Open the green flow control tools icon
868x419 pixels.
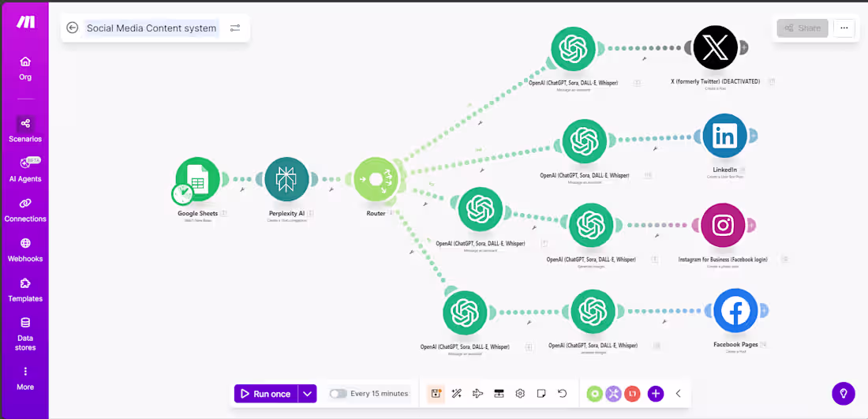(594, 394)
